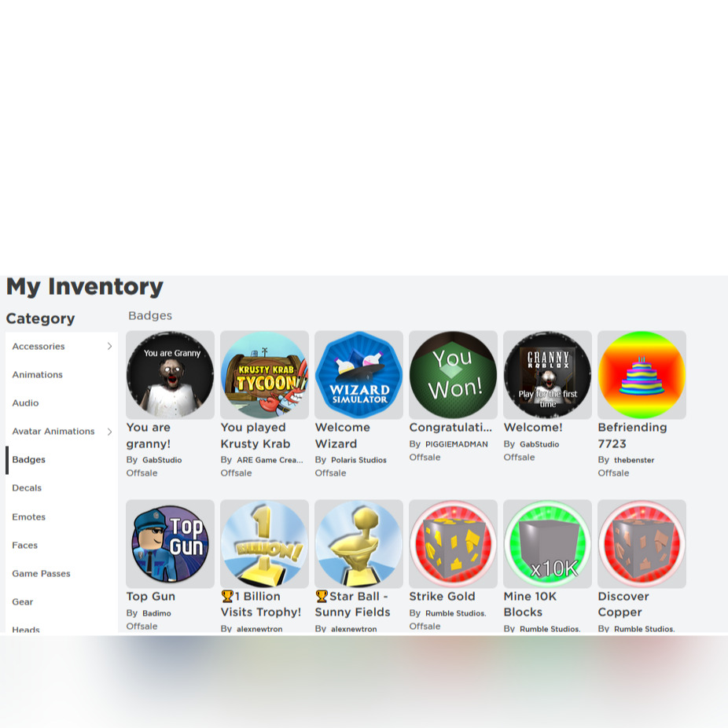Select the Audio category

click(25, 403)
